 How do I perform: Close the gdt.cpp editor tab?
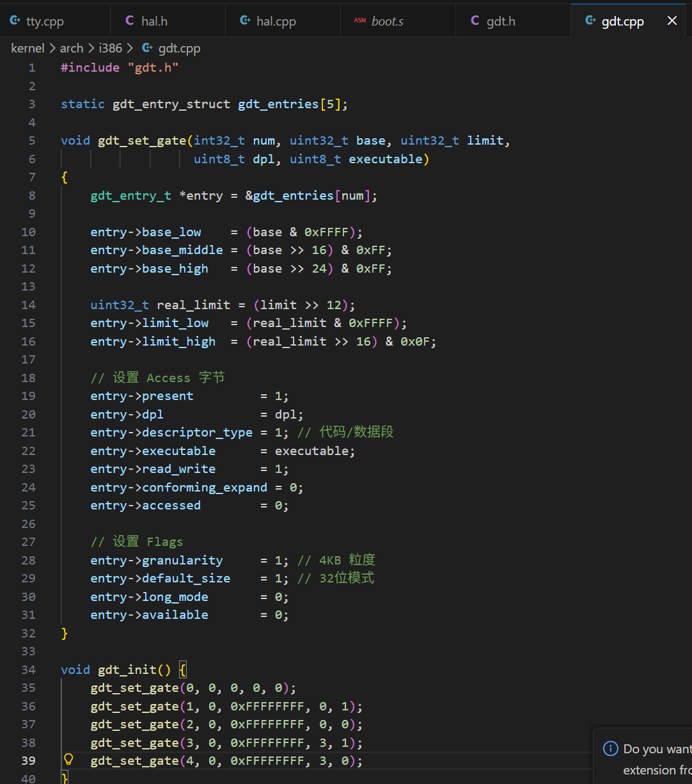672,21
